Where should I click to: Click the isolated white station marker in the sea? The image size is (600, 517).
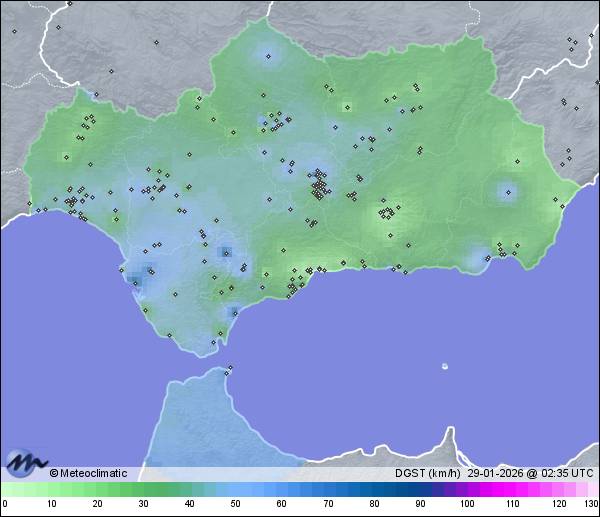[x=445, y=366]
